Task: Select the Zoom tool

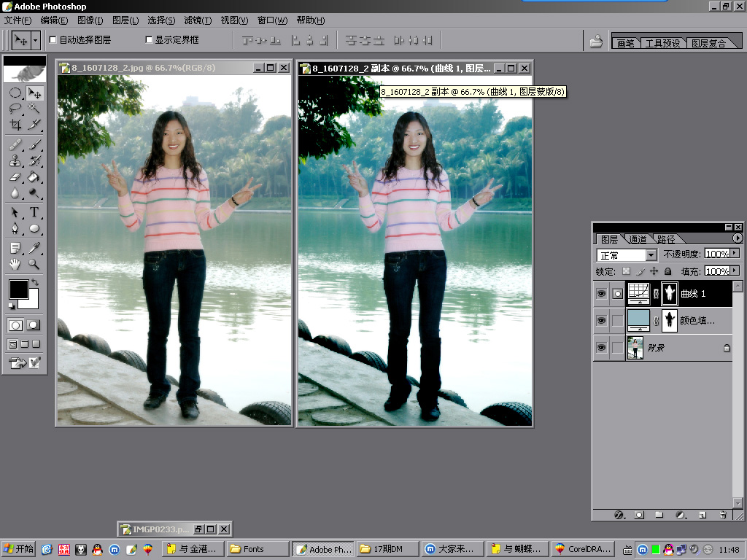Action: coord(34,264)
